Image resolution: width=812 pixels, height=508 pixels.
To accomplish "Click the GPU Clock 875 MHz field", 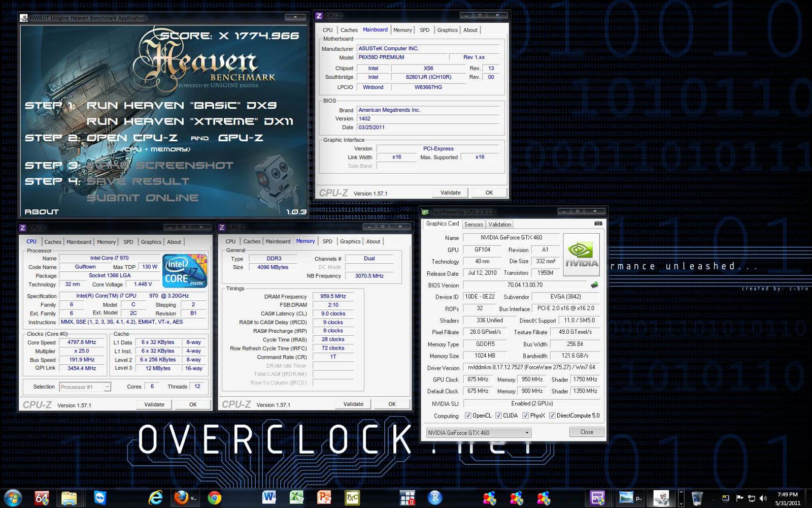I will pos(479,379).
